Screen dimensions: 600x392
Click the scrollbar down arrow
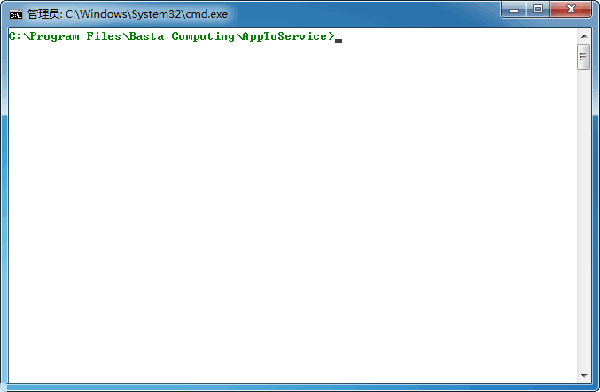(x=584, y=375)
